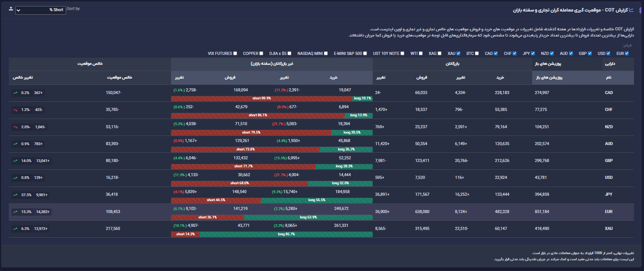Select the EUR row asset name
The width and height of the screenshot is (644, 271).
pyautogui.click(x=609, y=212)
